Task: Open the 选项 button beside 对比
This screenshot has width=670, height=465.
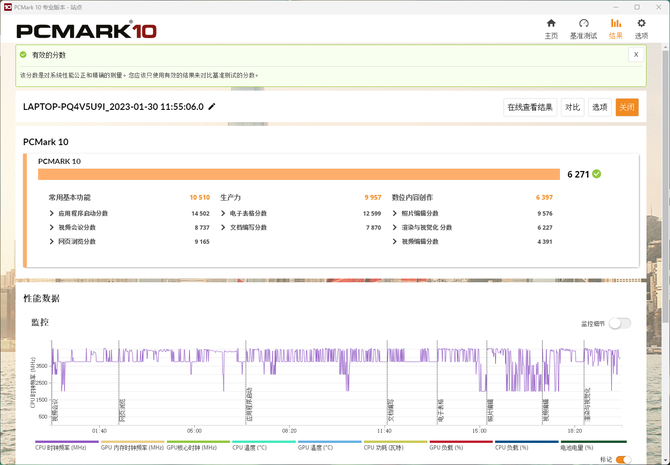Action: click(599, 107)
